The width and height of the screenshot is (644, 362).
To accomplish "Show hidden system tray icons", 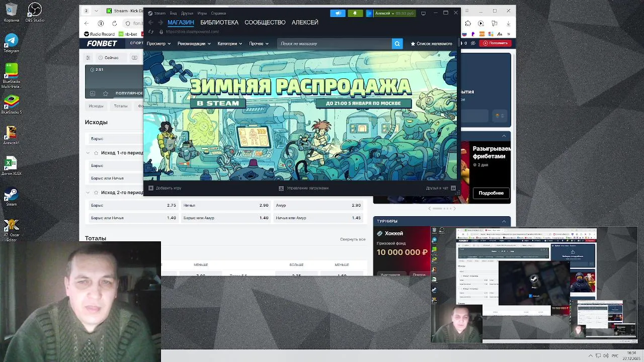I will (x=591, y=355).
